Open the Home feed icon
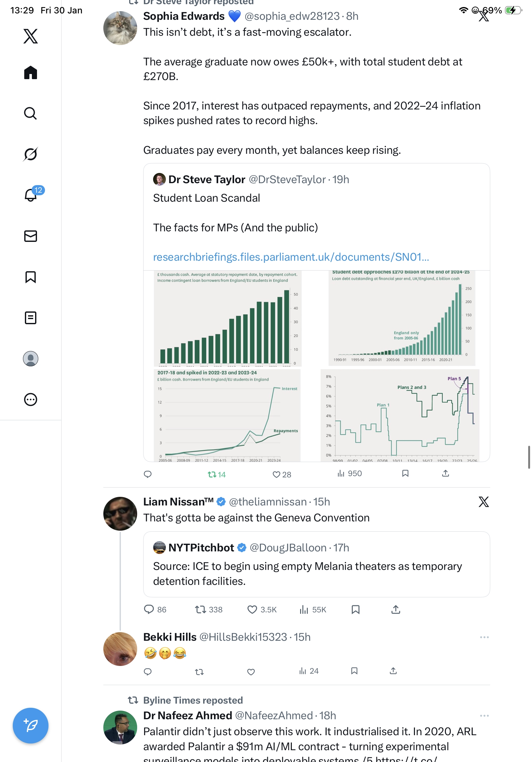532x762 pixels. (x=31, y=72)
